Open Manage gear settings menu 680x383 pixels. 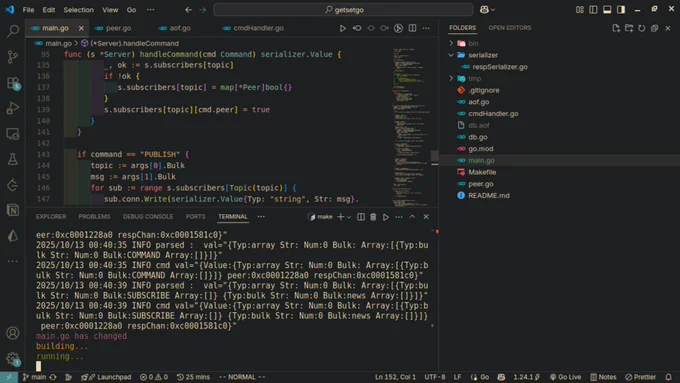tap(13, 359)
